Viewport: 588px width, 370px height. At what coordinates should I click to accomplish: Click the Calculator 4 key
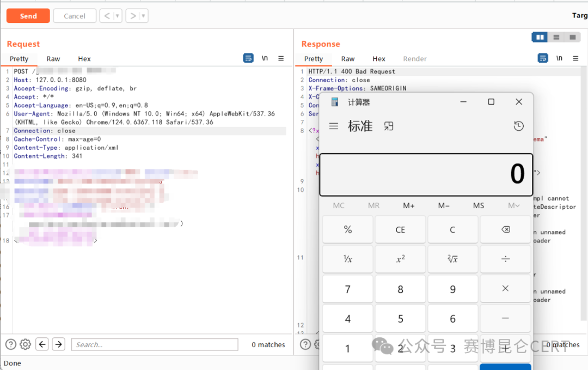point(347,318)
